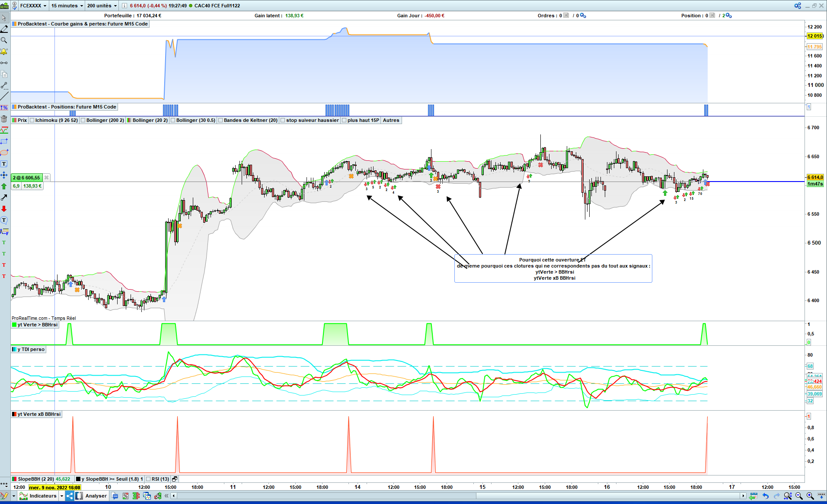Image resolution: width=827 pixels, height=504 pixels.
Task: Tick the RSI (13) checkbox
Action: [148, 479]
